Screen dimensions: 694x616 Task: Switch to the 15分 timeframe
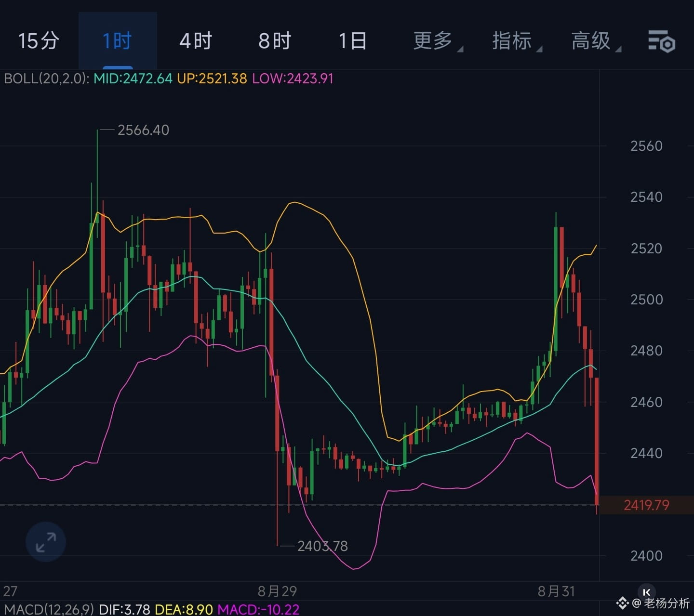39,41
